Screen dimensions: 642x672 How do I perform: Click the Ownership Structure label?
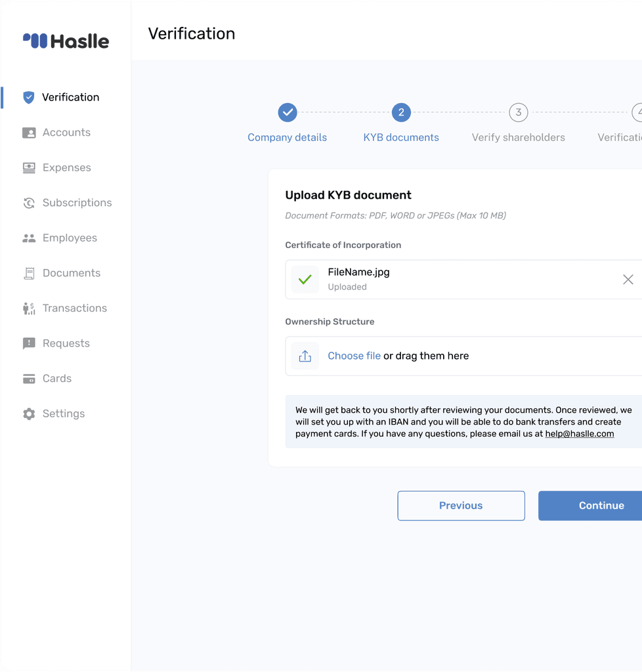pos(330,322)
